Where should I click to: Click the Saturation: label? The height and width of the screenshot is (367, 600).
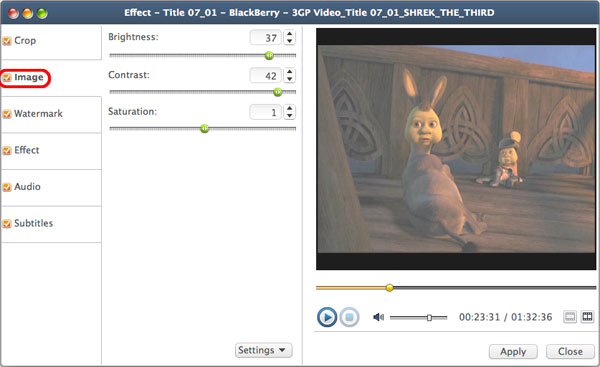(132, 112)
